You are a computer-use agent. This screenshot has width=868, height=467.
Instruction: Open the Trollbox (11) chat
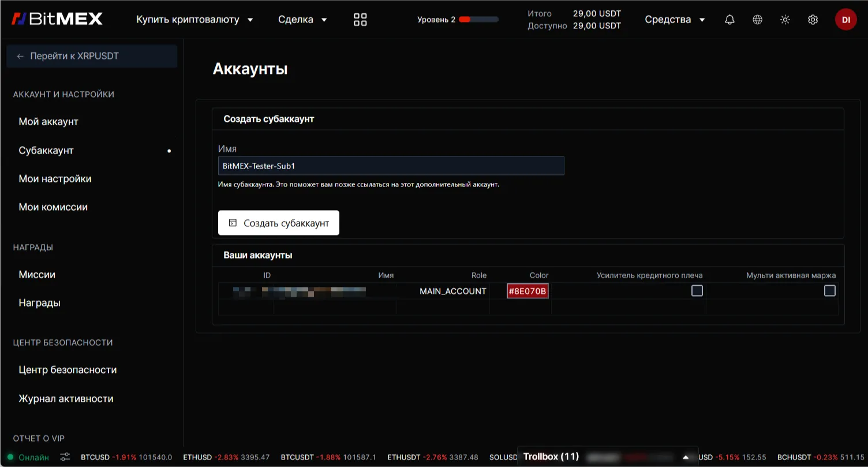[x=551, y=457]
